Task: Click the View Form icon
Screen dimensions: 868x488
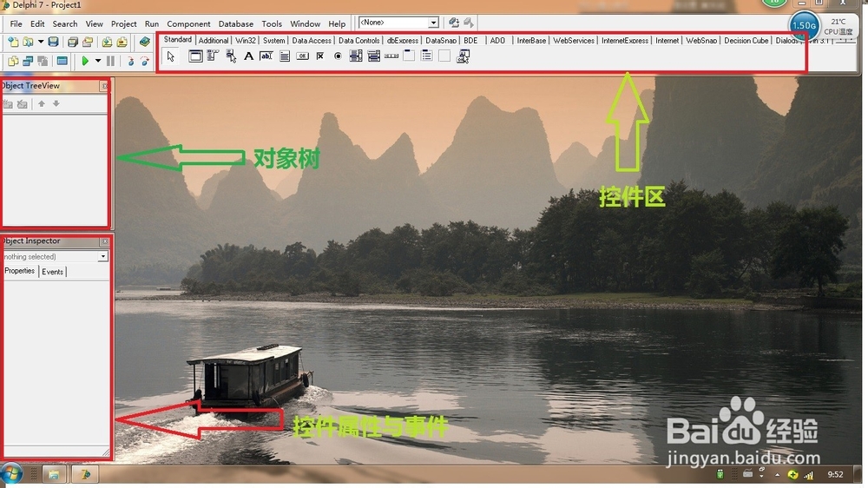Action: (x=27, y=61)
